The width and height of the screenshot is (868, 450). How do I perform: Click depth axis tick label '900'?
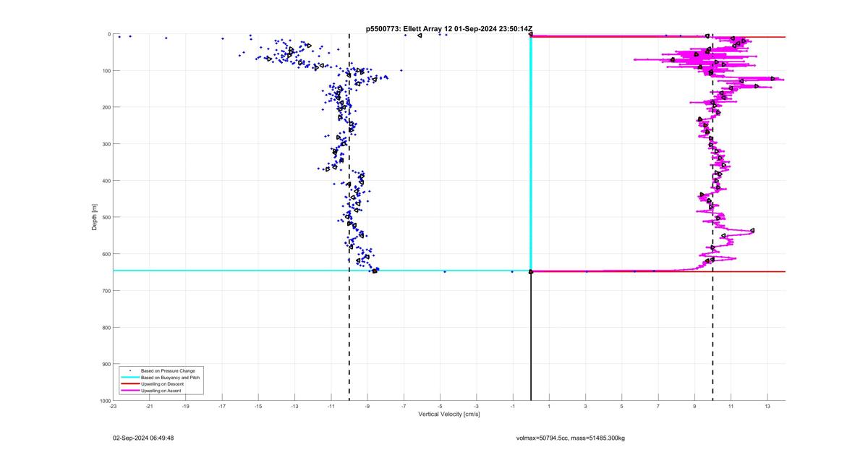[x=106, y=364]
